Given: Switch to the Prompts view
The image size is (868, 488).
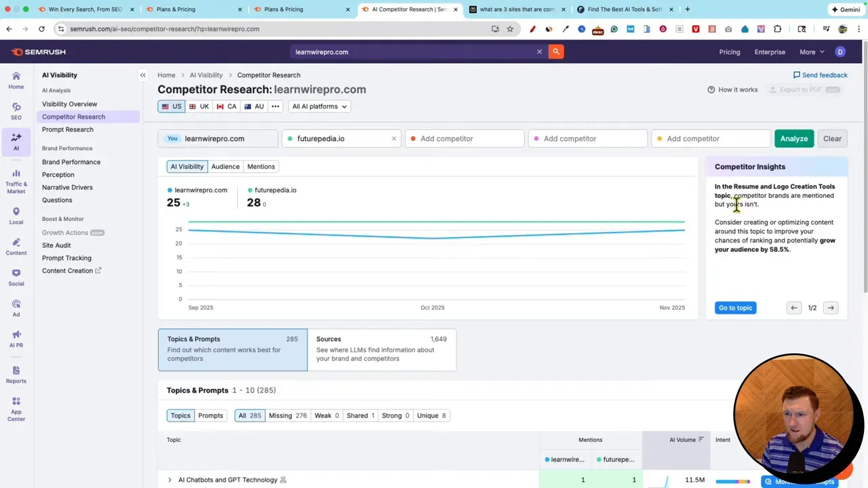Looking at the screenshot, I should [x=210, y=415].
